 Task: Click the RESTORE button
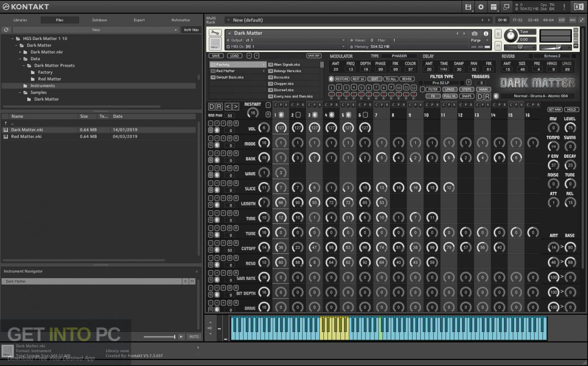click(x=342, y=79)
